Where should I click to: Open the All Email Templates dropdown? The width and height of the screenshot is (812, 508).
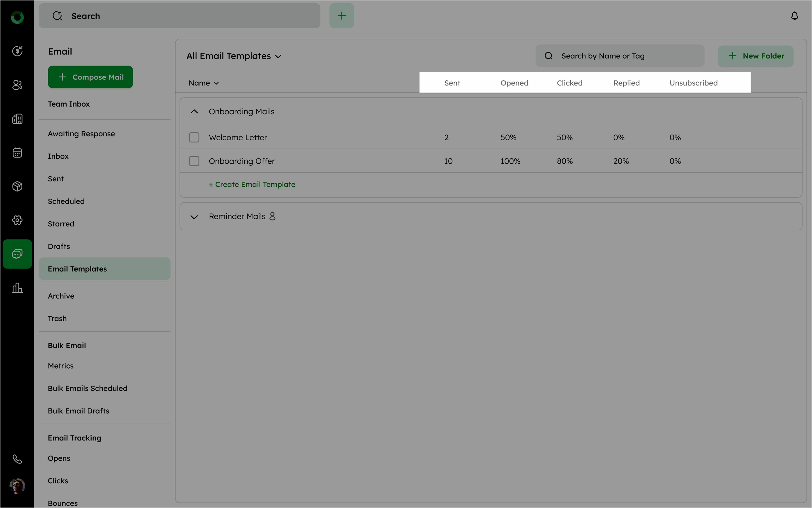pyautogui.click(x=234, y=56)
